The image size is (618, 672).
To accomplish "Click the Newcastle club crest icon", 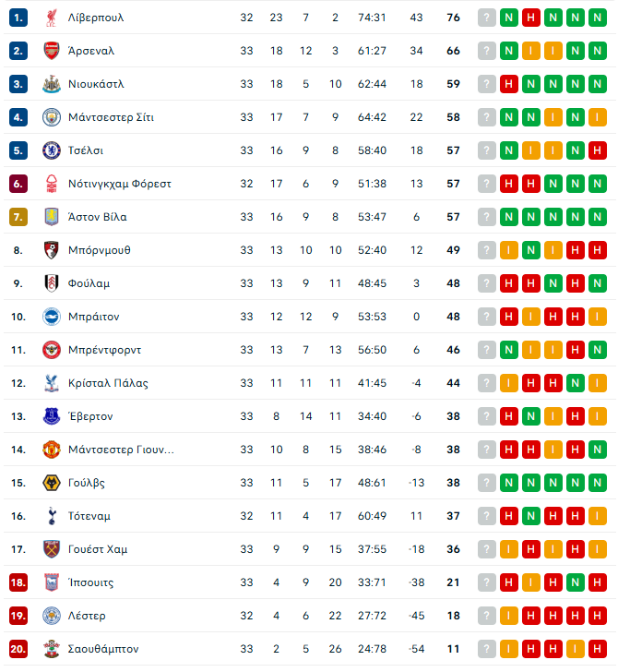I will (x=51, y=84).
